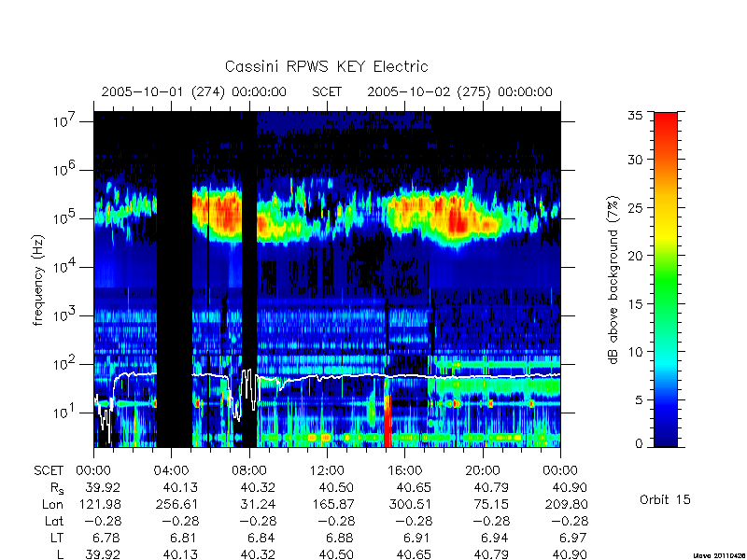Click the 'Rs' row label

[57, 488]
